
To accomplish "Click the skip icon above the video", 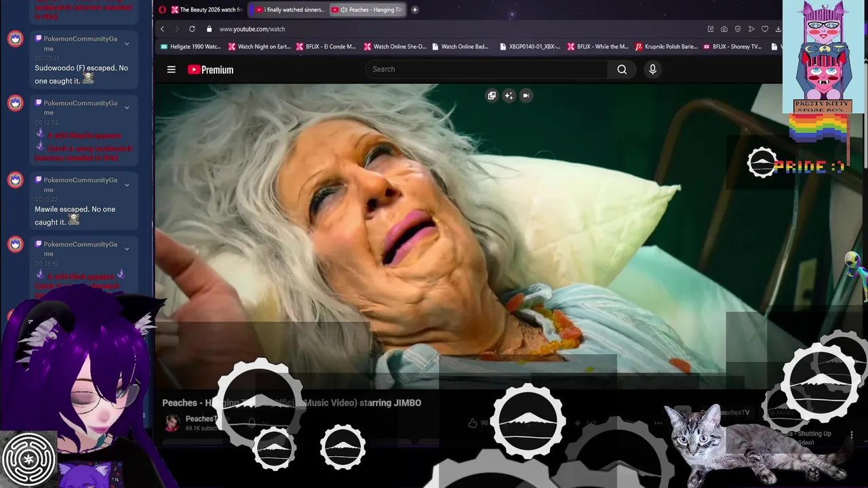I will click(526, 96).
